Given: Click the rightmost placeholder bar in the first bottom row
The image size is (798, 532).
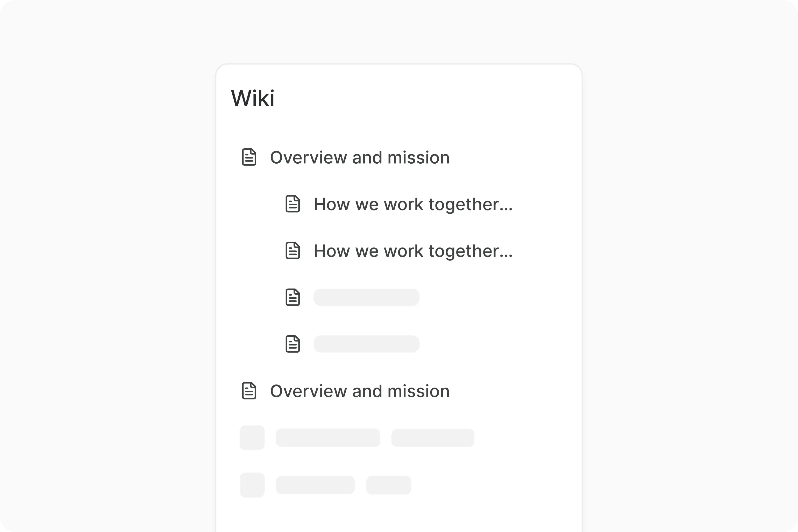Looking at the screenshot, I should pyautogui.click(x=433, y=438).
